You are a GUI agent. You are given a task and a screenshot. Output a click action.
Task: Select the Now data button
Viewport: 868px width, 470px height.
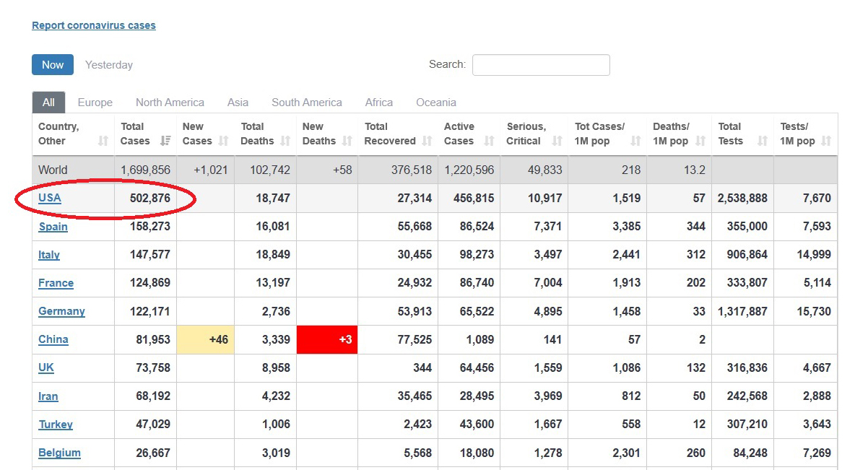pos(53,65)
